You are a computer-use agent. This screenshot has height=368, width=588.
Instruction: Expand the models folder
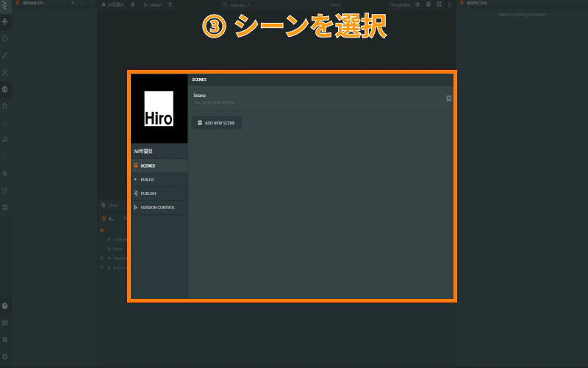(101, 258)
